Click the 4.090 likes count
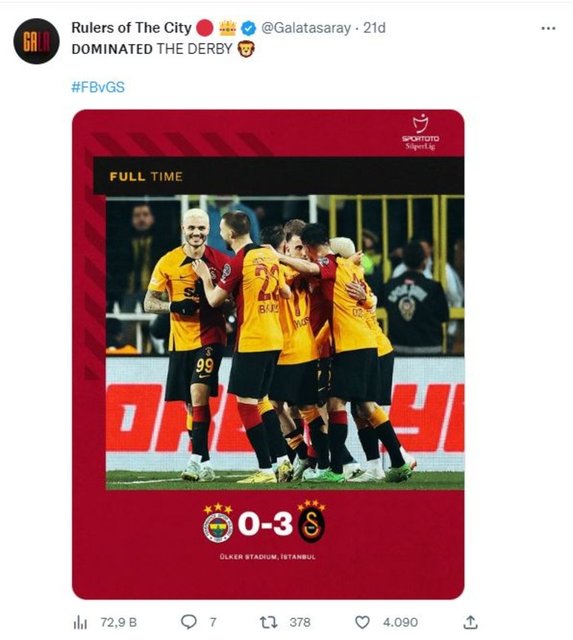The height and width of the screenshot is (640, 573). [x=400, y=622]
